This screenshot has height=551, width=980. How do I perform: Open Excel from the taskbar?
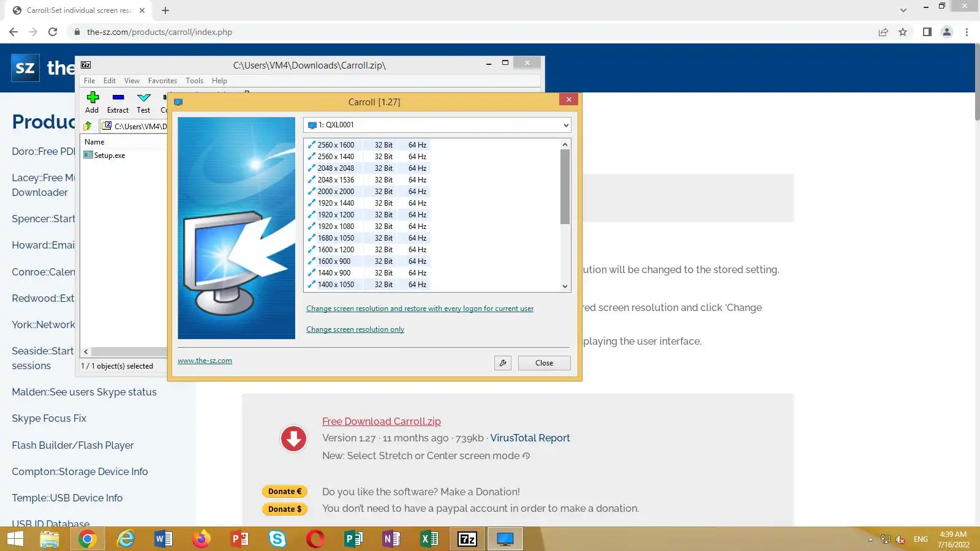429,539
